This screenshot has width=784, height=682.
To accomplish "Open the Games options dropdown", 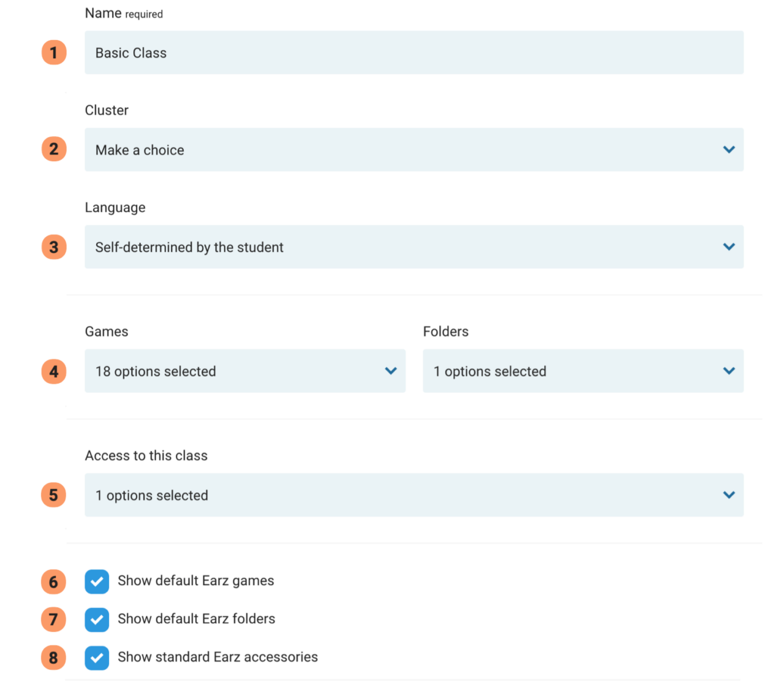I will click(244, 371).
